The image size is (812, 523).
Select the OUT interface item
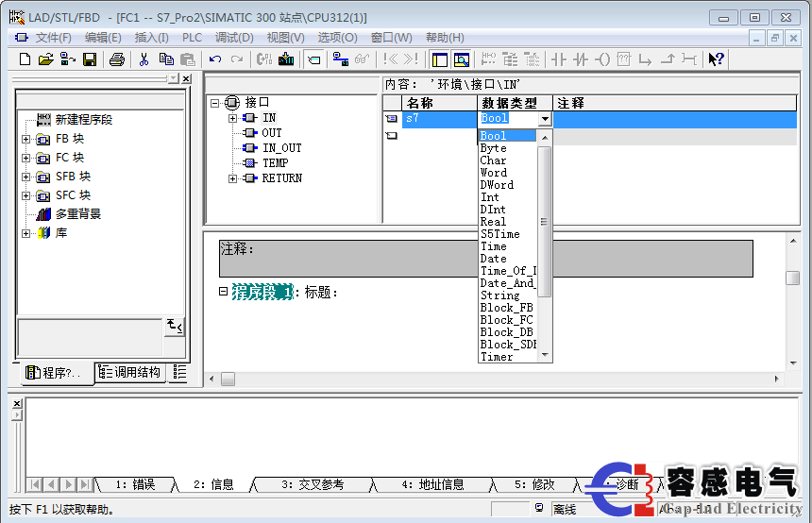(271, 133)
